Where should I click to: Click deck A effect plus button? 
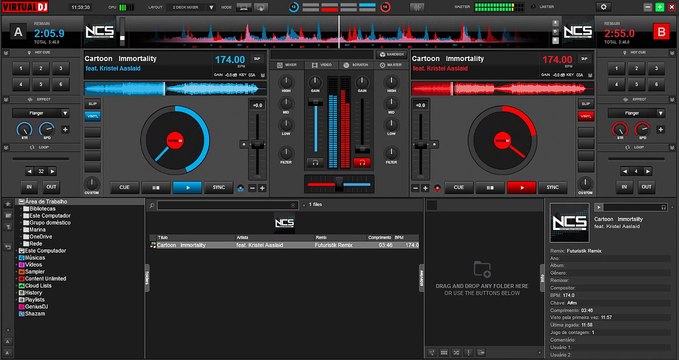tap(65, 130)
